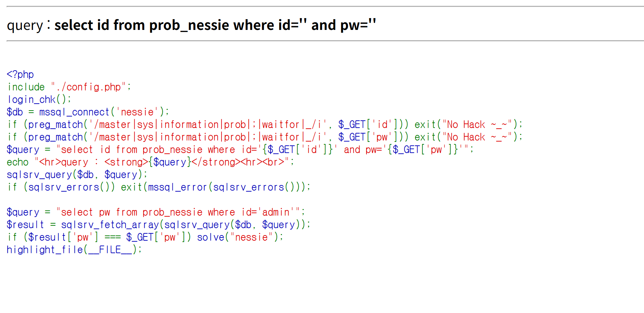Click preg_match on the $_GET['id'] line
The height and width of the screenshot is (313, 644).
(x=56, y=125)
